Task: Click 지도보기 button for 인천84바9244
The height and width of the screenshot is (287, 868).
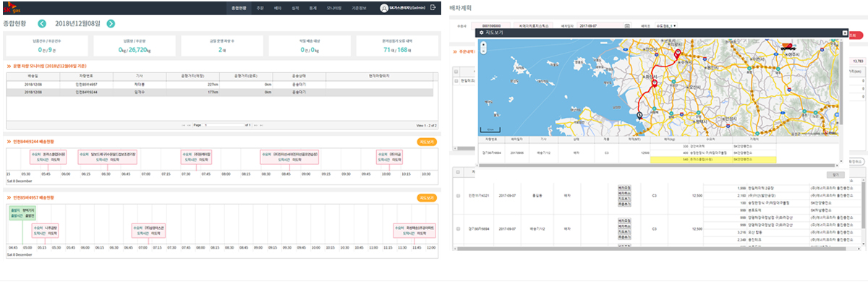Action: [x=427, y=142]
